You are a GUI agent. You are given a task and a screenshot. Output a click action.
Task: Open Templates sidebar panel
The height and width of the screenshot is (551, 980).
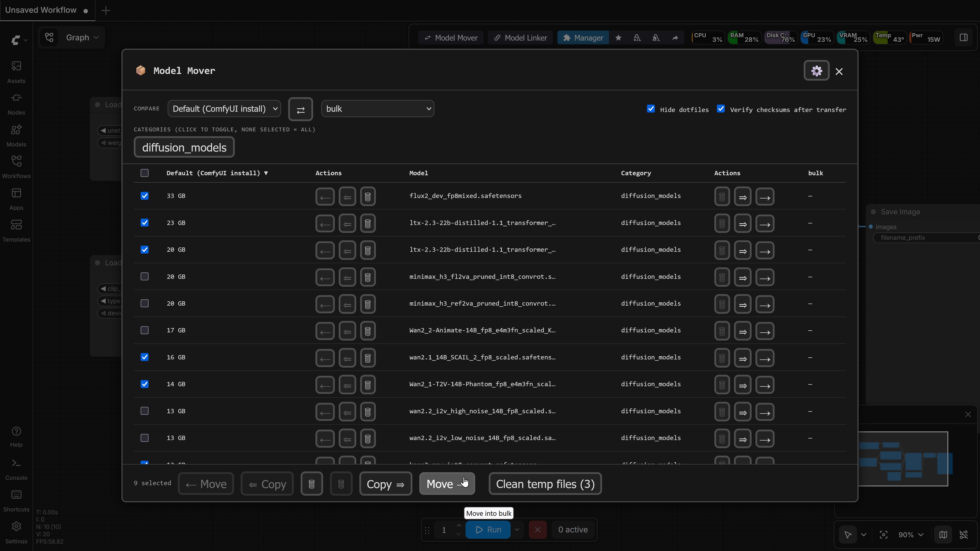(16, 231)
